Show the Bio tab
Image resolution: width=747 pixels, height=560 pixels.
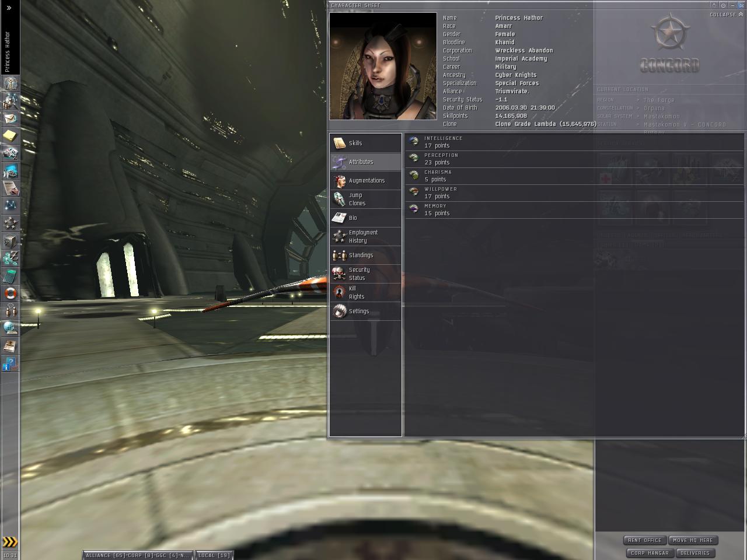(x=365, y=218)
